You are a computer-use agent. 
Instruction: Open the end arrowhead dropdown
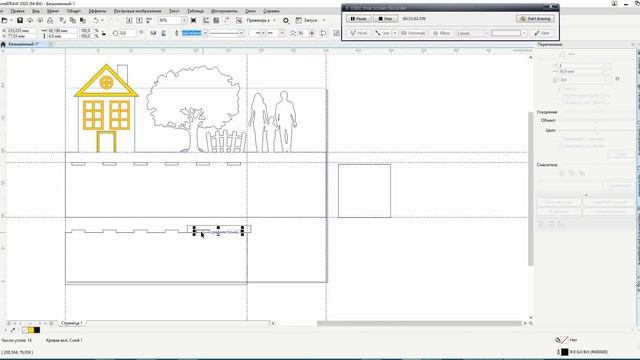tap(282, 33)
